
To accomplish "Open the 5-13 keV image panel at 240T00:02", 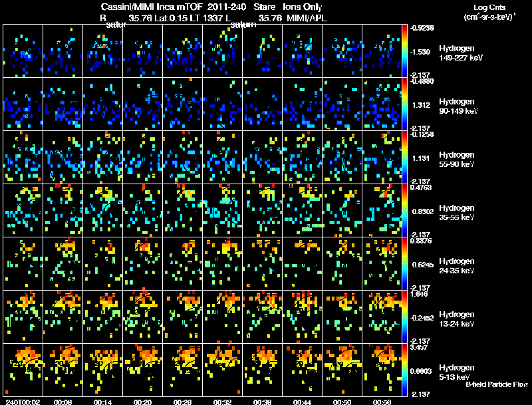I will (23, 370).
